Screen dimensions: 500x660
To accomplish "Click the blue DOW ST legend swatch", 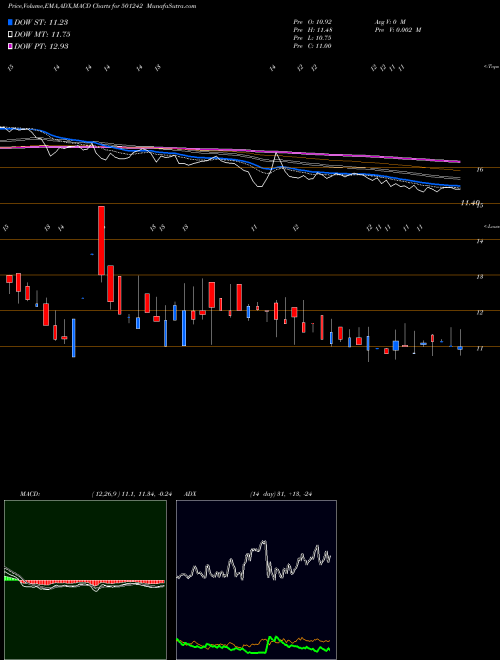I will pos(11,22).
